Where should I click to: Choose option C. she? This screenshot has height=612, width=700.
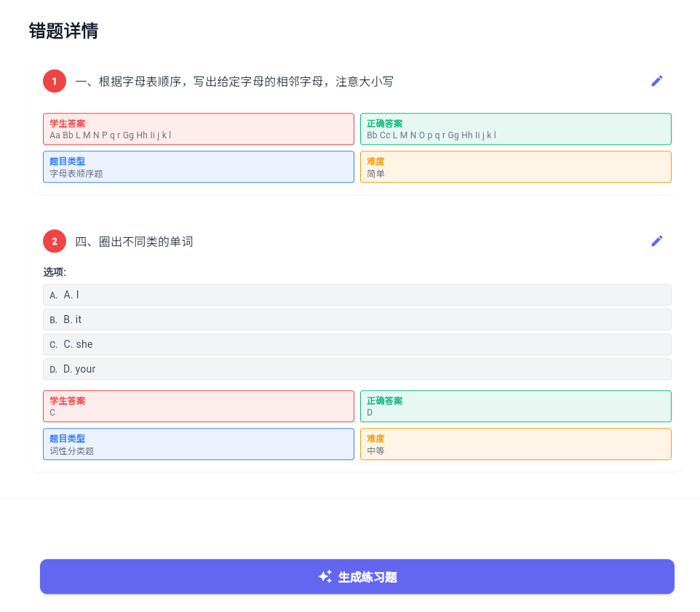[357, 344]
